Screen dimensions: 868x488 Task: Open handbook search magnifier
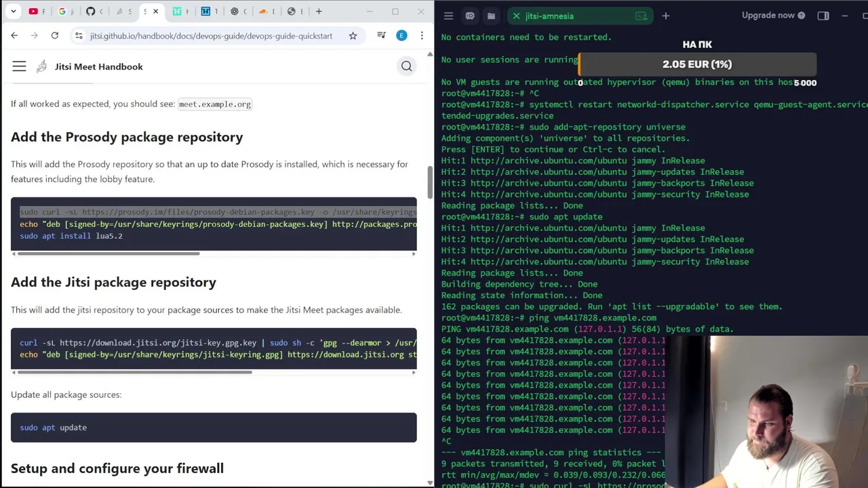[x=406, y=66]
